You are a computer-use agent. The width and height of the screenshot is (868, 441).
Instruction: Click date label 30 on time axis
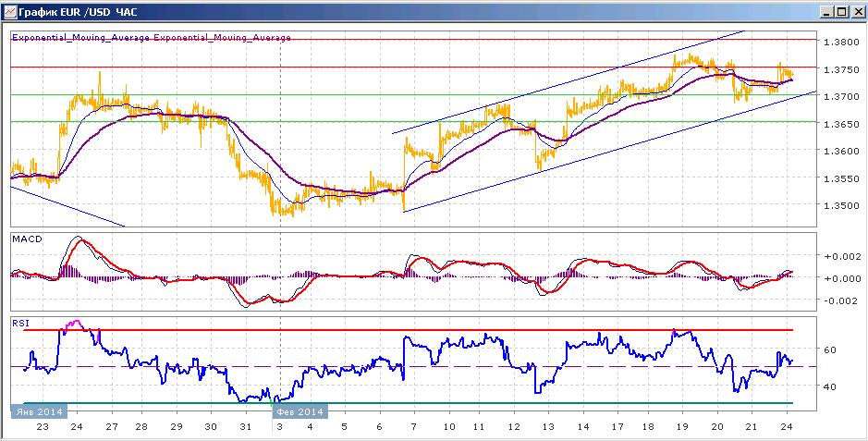(x=211, y=426)
